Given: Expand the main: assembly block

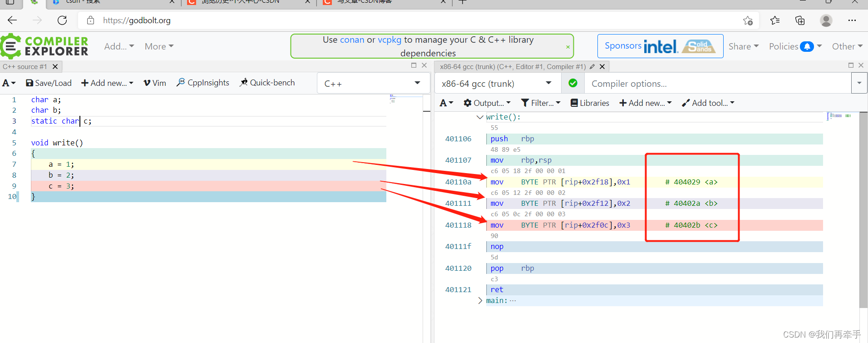Looking at the screenshot, I should coord(480,300).
